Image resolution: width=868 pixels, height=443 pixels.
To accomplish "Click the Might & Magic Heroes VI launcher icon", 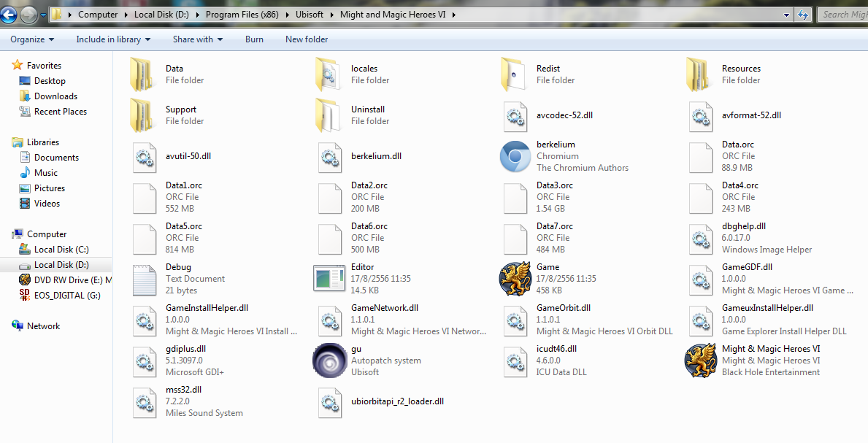I will (x=701, y=360).
